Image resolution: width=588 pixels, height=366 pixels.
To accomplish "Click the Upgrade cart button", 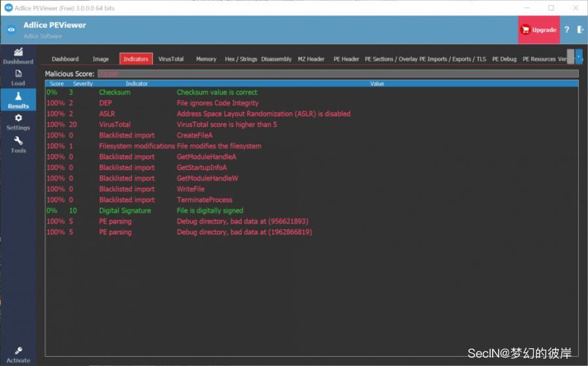I will click(539, 29).
